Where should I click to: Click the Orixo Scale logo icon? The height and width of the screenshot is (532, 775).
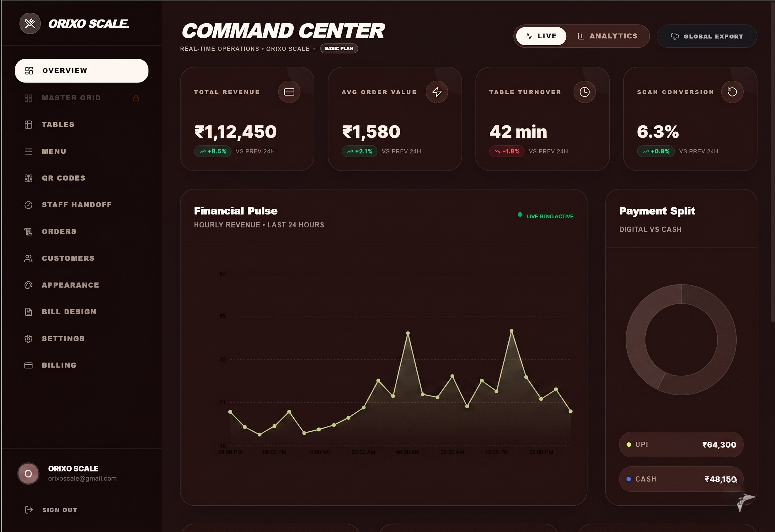pyautogui.click(x=30, y=23)
